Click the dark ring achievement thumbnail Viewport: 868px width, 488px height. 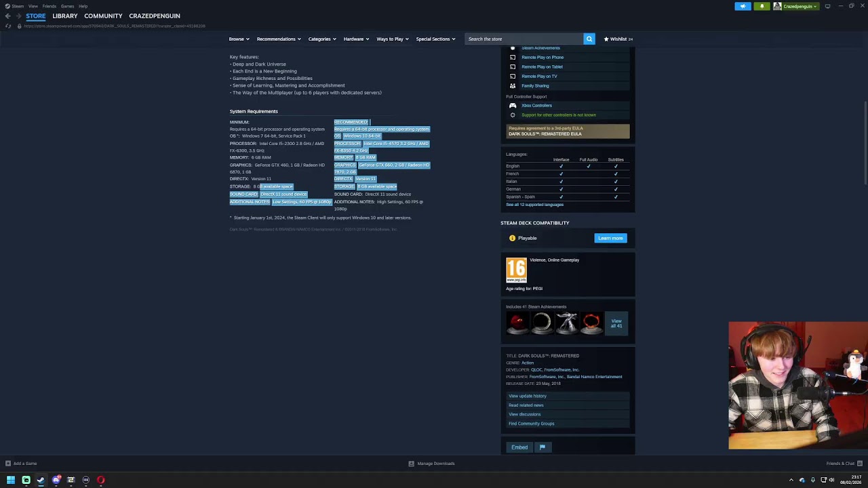click(542, 323)
